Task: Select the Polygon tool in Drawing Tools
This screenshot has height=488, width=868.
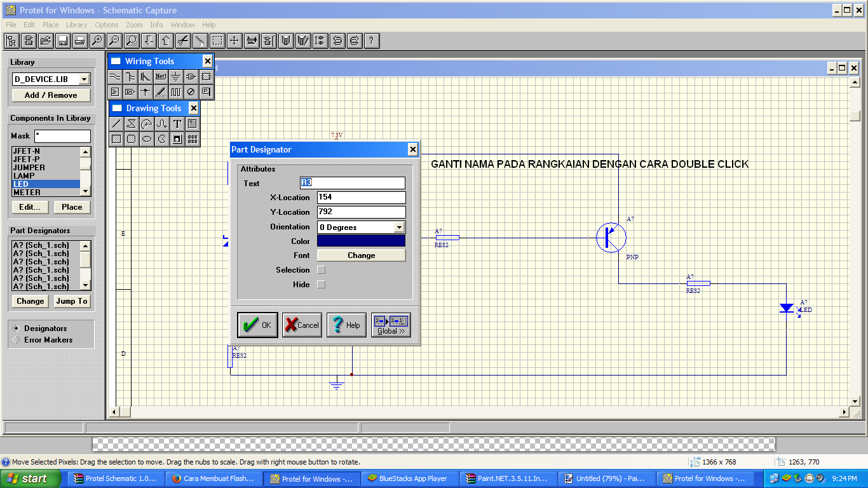Action: click(x=131, y=123)
